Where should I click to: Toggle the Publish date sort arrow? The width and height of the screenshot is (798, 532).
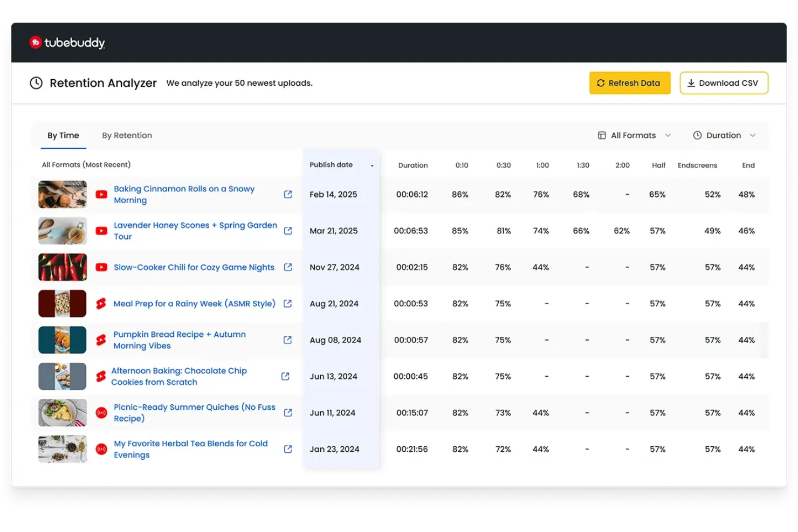click(x=372, y=166)
